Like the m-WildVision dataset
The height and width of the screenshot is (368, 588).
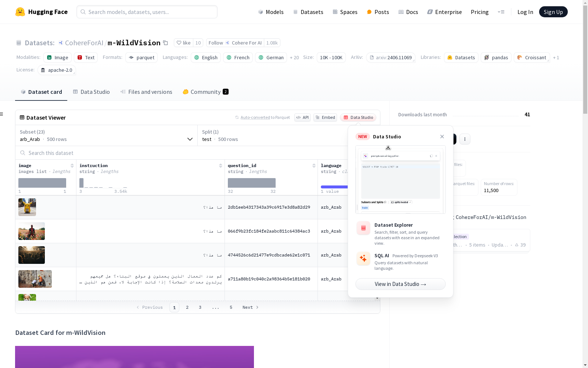click(183, 43)
